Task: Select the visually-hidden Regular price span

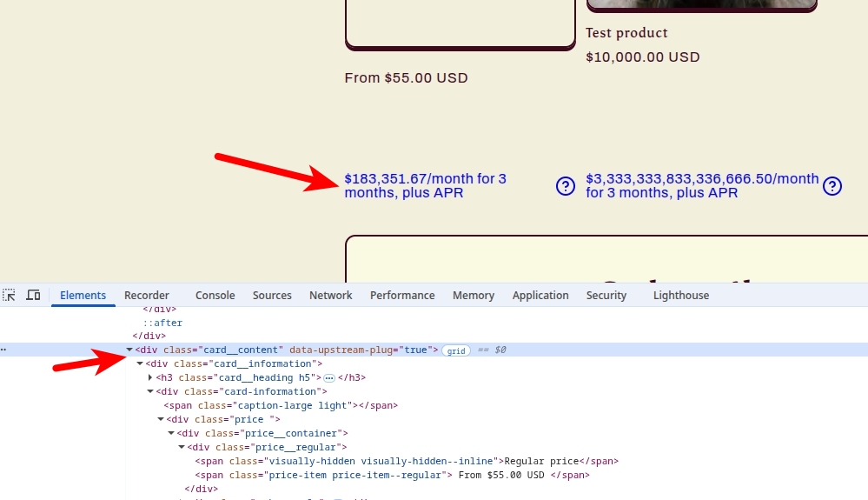Action: click(407, 461)
